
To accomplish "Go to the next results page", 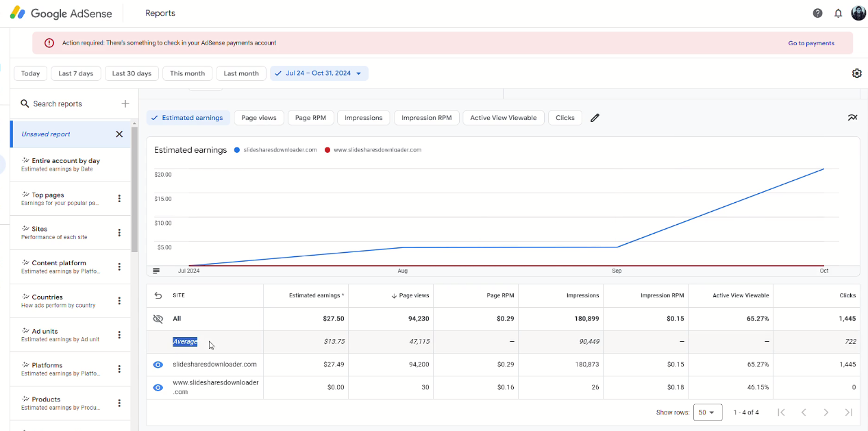I will [x=826, y=412].
